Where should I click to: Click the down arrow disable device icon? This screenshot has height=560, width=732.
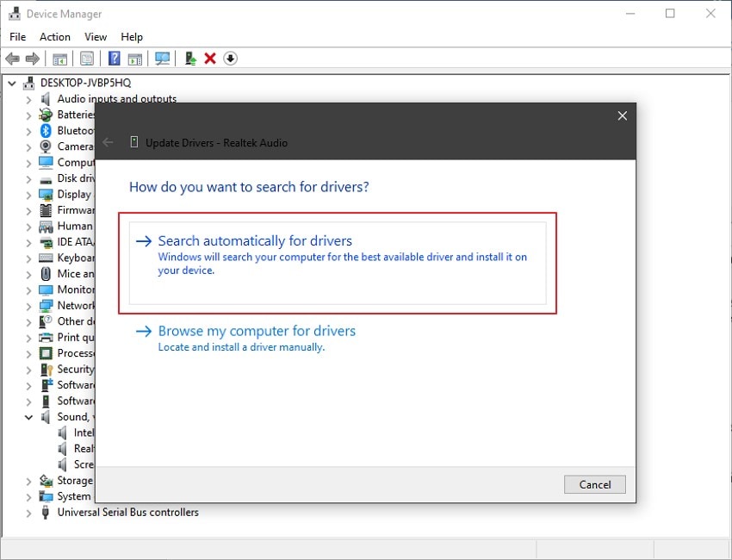coord(230,59)
